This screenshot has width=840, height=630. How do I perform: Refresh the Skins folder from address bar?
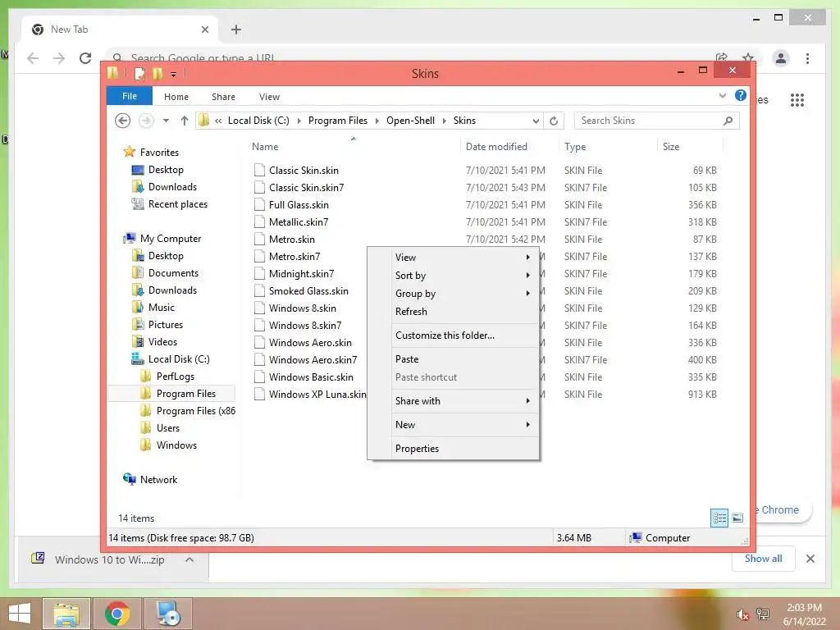[554, 121]
